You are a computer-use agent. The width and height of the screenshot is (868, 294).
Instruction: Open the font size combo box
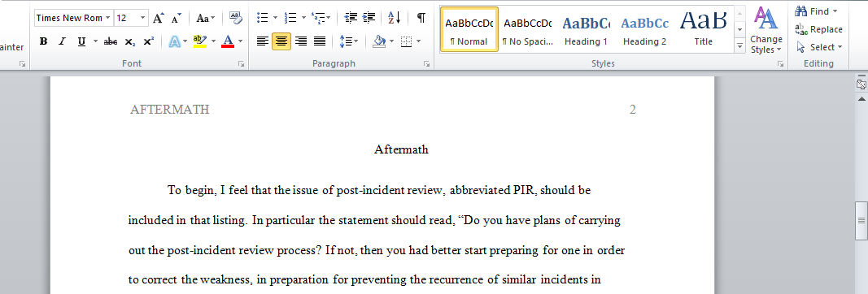[x=131, y=18]
